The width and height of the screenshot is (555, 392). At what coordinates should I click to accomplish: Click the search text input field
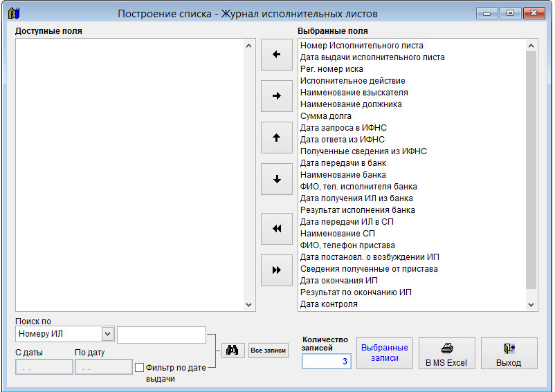[161, 335]
